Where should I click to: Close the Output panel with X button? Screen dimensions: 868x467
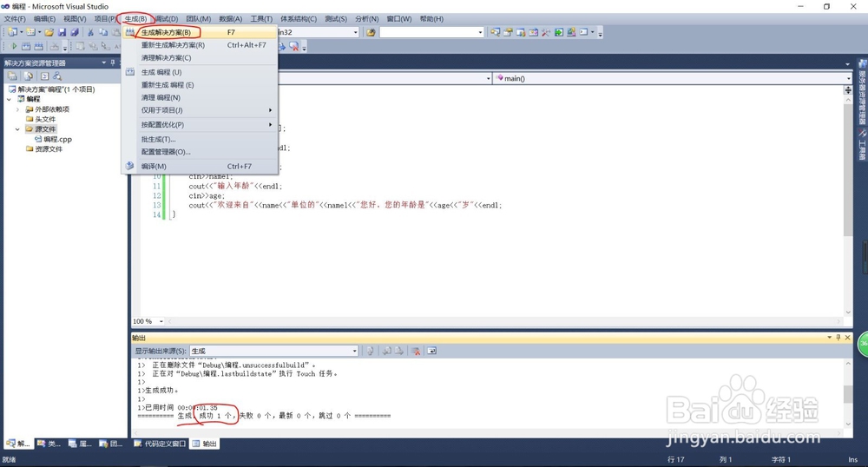847,337
